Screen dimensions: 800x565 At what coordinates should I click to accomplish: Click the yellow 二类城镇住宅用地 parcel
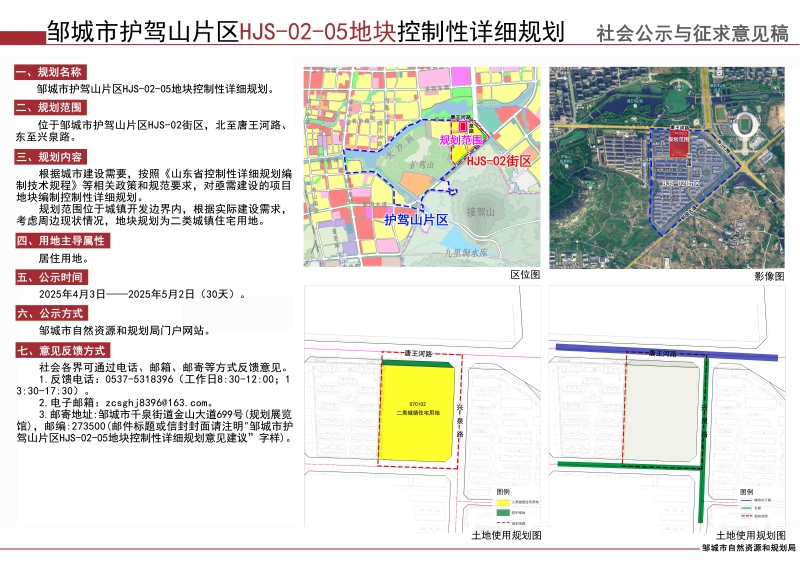tap(417, 413)
